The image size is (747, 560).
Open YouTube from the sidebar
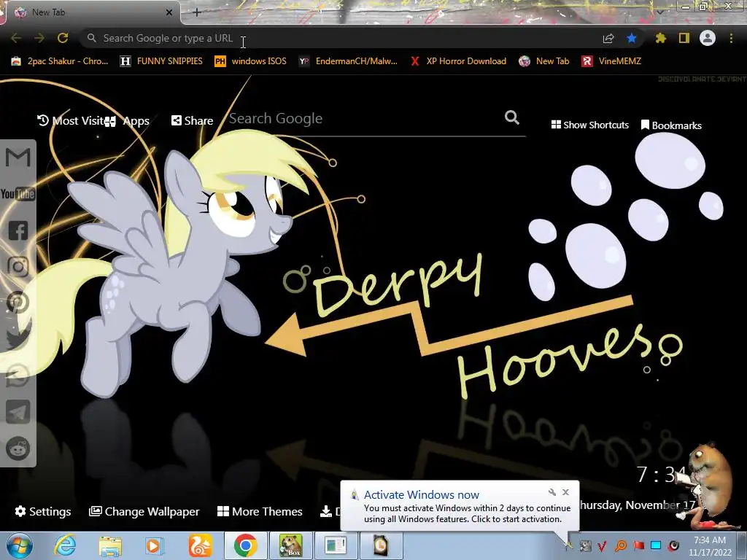point(18,194)
